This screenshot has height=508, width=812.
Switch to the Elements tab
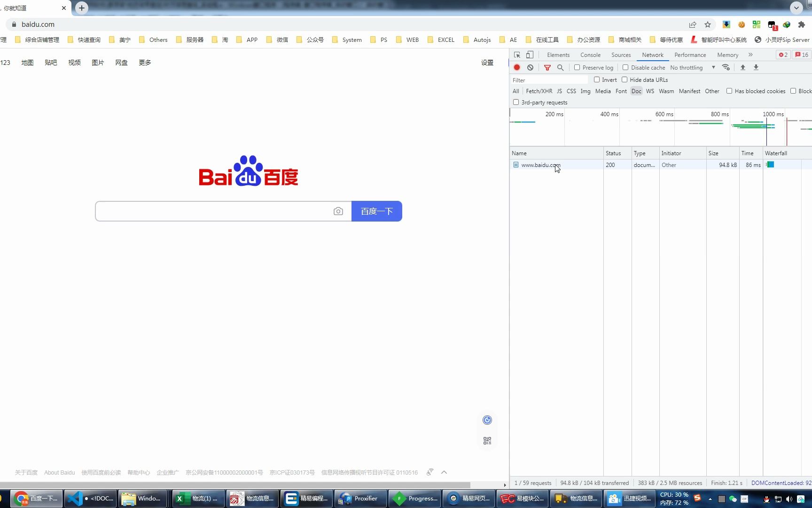click(x=558, y=55)
